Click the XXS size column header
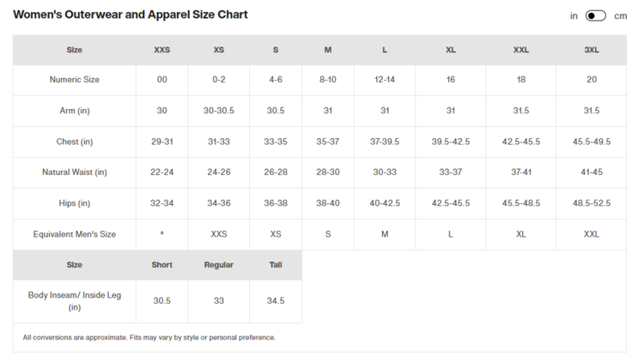 161,50
